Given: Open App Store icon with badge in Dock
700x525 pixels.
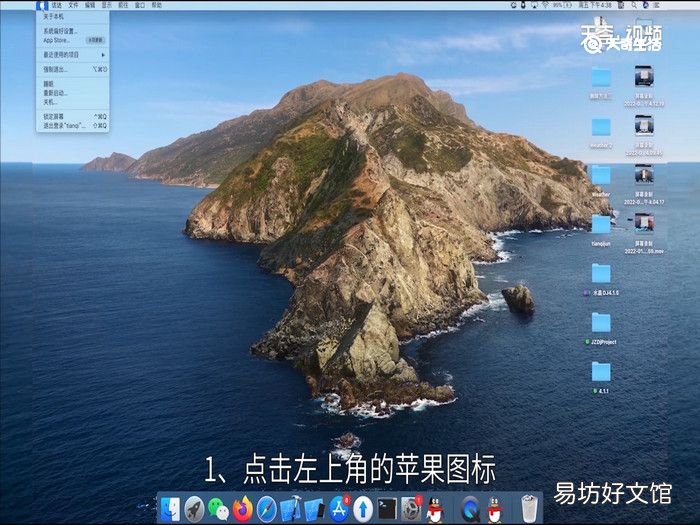Looking at the screenshot, I should click(339, 508).
